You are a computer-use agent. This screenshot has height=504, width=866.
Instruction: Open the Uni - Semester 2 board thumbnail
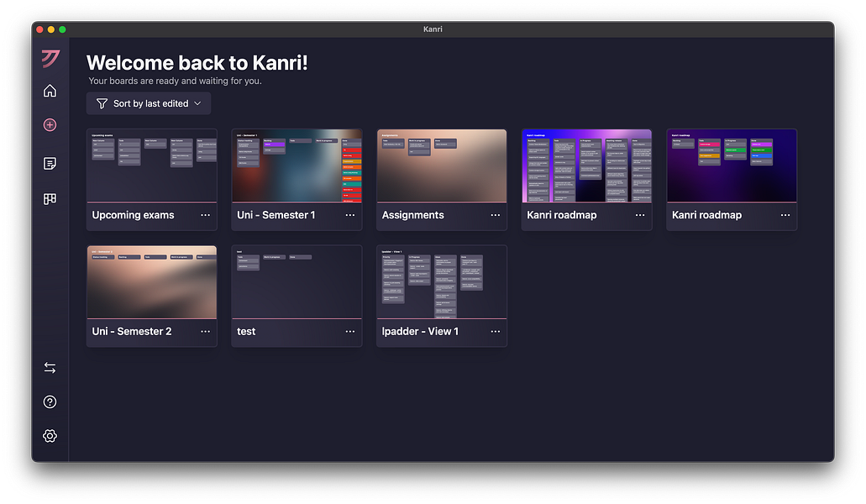point(152,282)
